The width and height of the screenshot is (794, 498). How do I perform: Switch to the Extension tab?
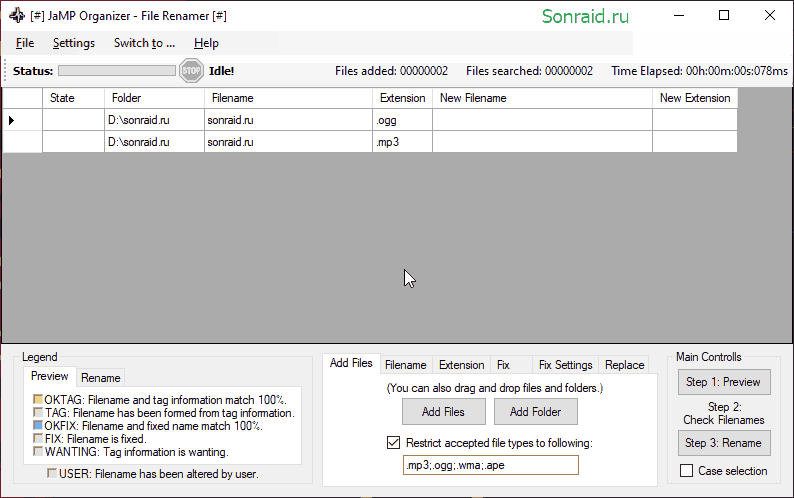coord(461,365)
